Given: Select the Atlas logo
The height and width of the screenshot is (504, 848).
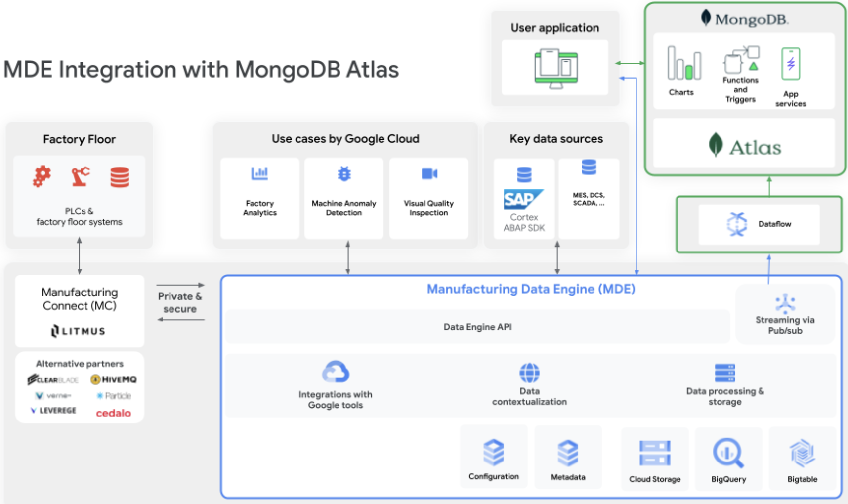Looking at the screenshot, I should (746, 146).
